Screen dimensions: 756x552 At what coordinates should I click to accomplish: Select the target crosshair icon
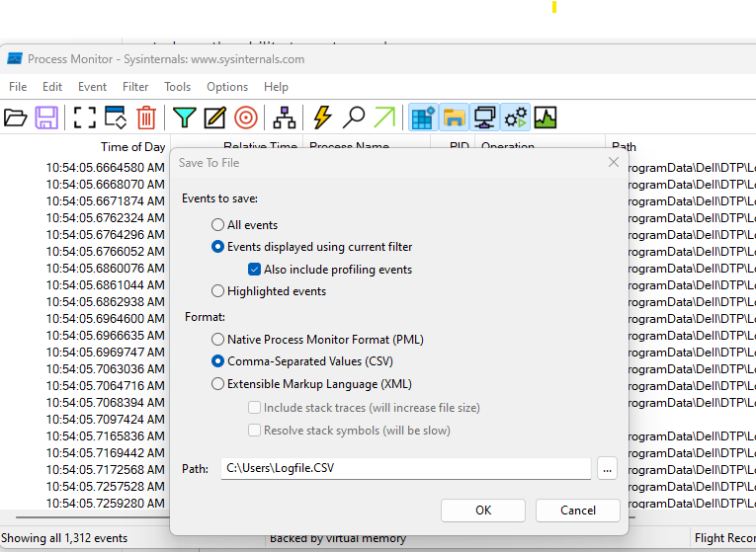pos(246,118)
